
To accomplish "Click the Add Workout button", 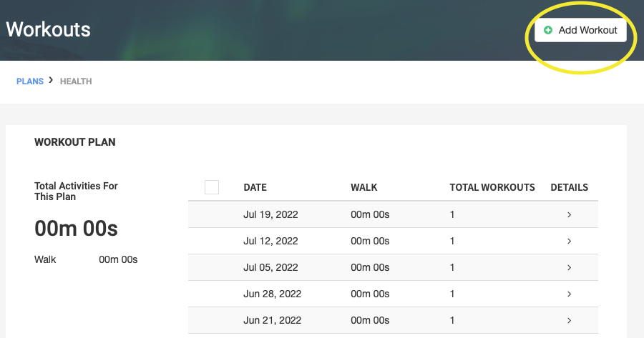I will (580, 30).
